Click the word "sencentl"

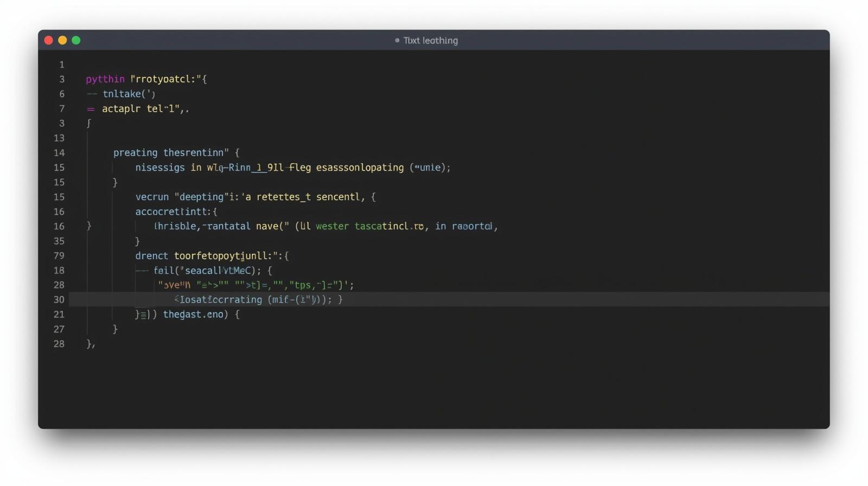338,197
